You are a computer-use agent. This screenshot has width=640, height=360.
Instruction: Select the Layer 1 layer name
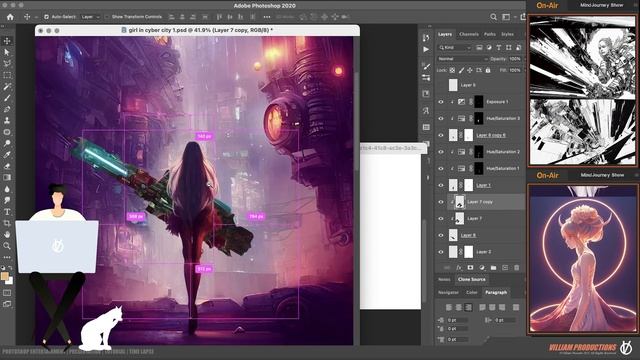coord(483,185)
